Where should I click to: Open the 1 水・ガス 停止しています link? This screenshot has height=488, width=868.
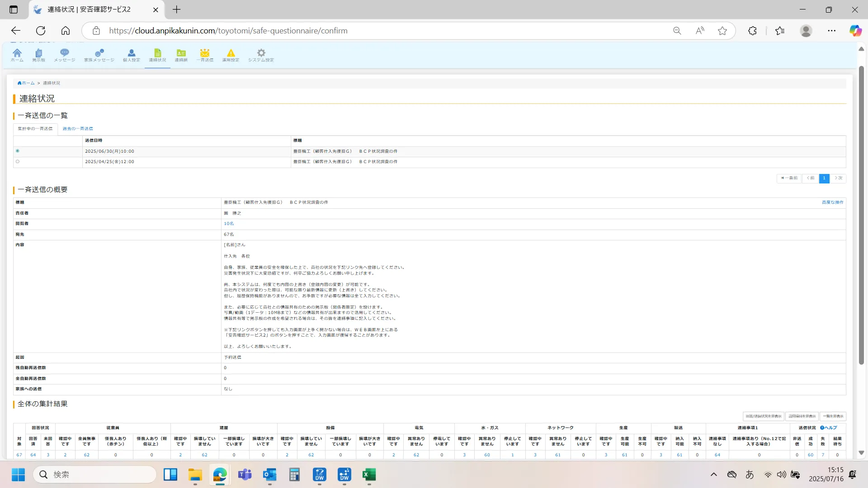click(512, 455)
